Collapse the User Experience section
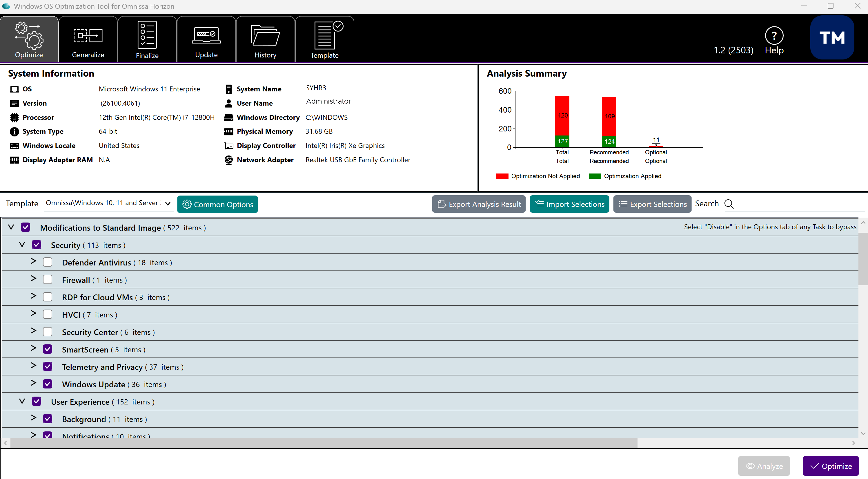Viewport: 868px width, 479px height. click(22, 402)
